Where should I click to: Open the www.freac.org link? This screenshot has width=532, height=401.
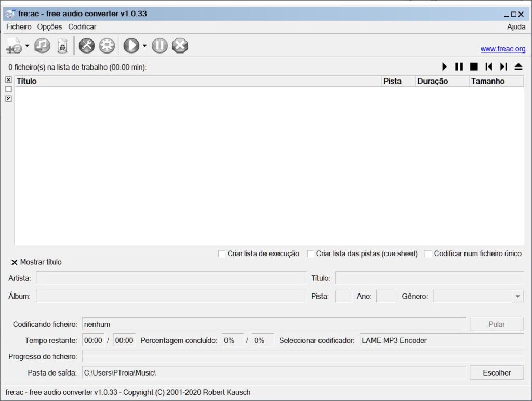502,49
